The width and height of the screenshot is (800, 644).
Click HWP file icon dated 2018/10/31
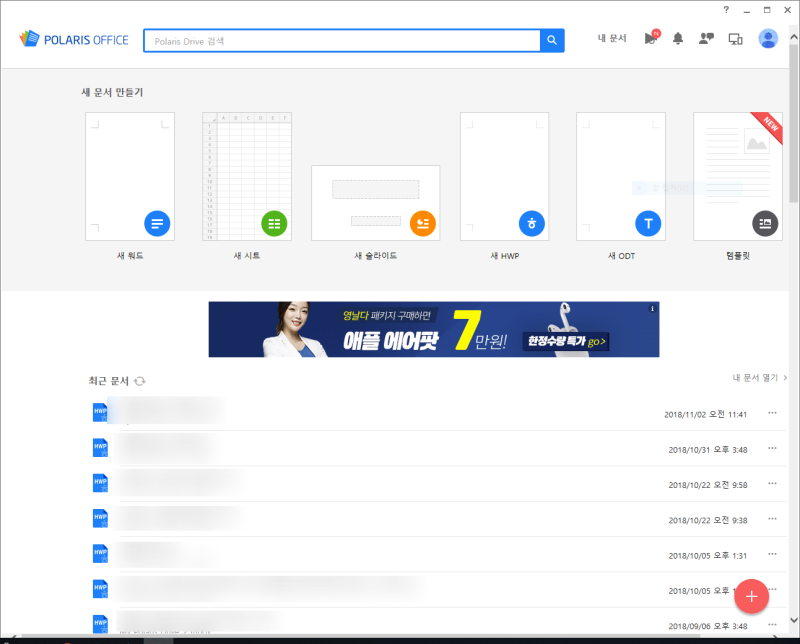click(100, 448)
